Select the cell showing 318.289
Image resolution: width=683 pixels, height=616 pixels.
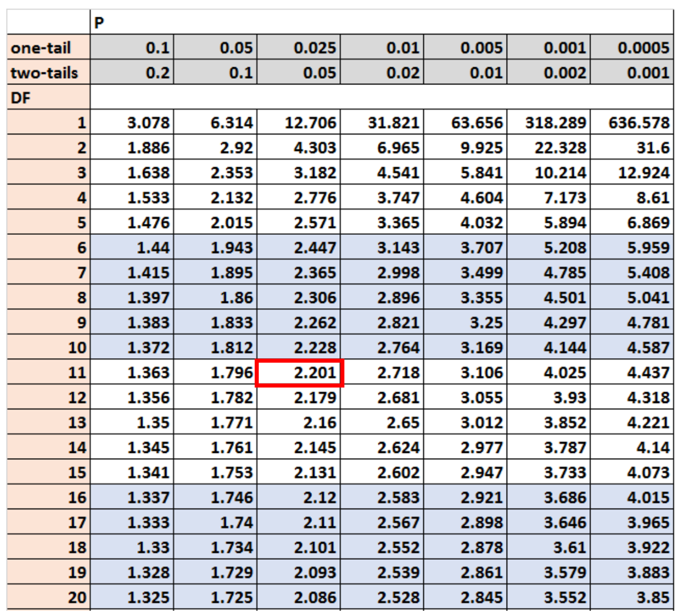click(549, 123)
